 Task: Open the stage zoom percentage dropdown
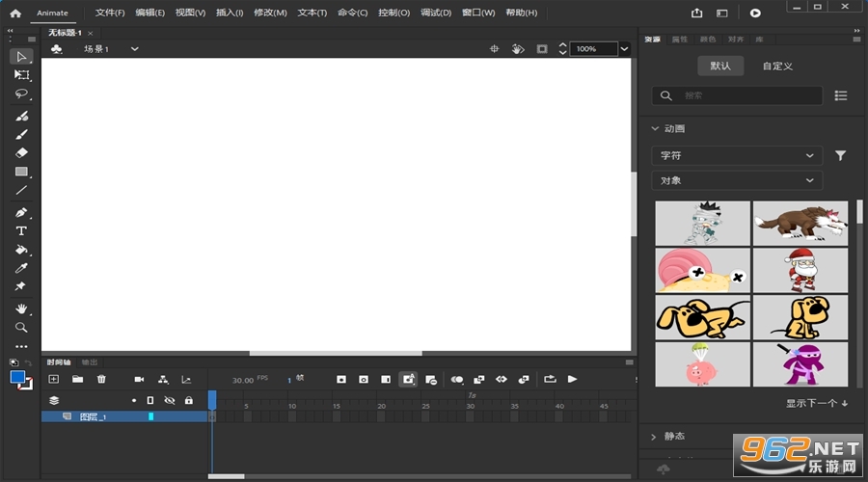(624, 49)
